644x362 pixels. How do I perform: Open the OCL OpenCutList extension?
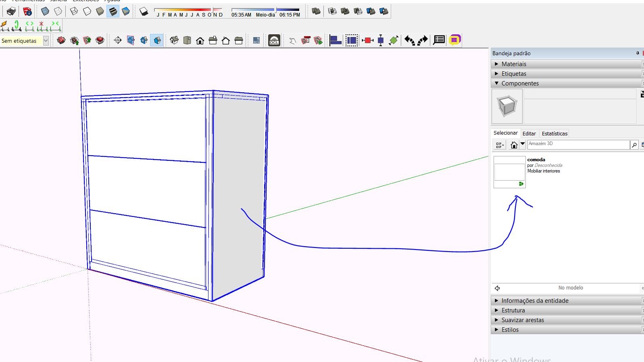point(274,40)
